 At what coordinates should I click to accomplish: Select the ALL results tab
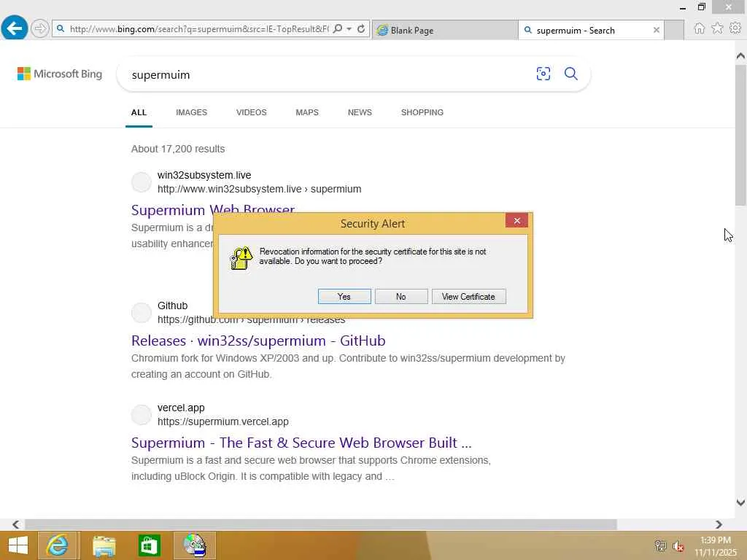[139, 112]
